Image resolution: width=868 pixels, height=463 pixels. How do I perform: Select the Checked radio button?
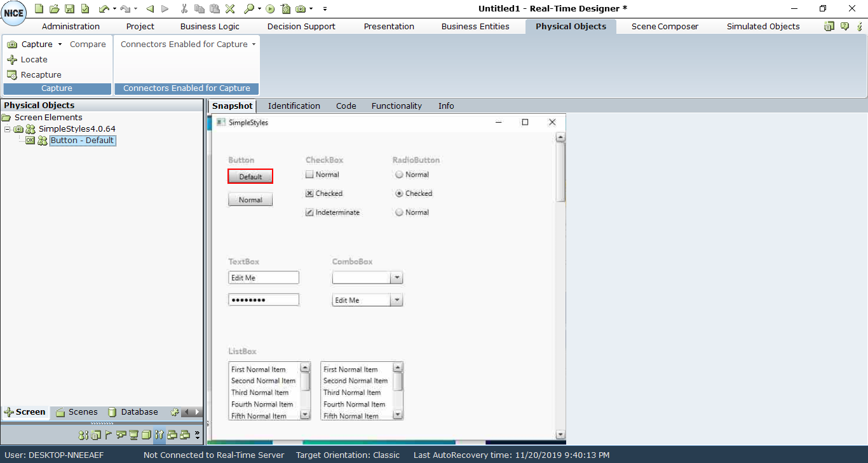399,193
